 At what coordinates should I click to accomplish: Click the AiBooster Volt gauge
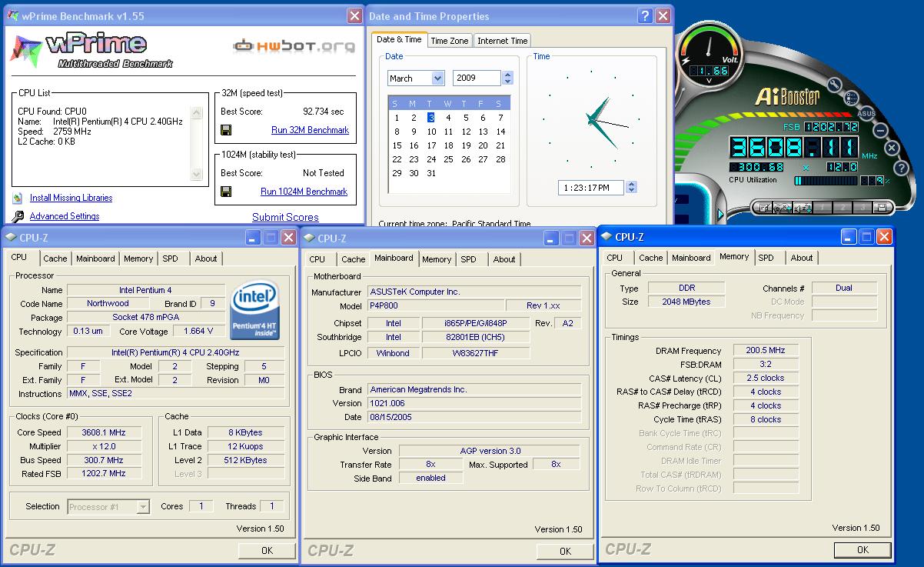(708, 52)
